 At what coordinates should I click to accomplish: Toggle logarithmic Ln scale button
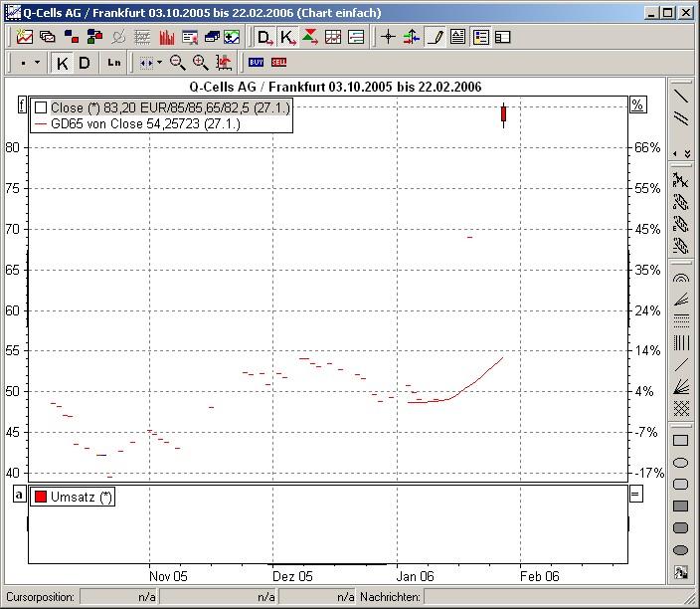point(114,63)
